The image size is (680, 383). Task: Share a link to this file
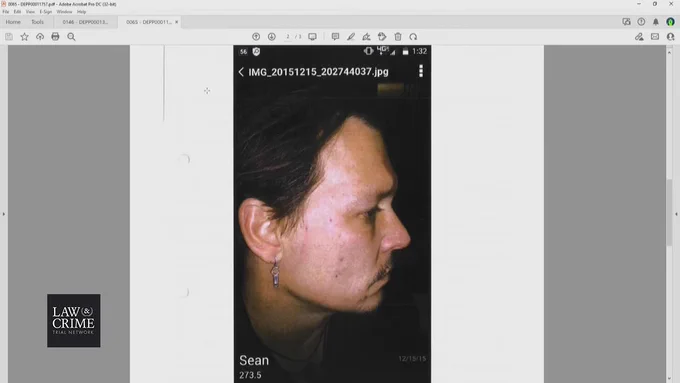(x=639, y=37)
